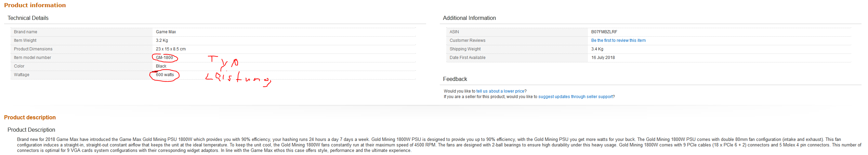Click the 'Customer Reviews' row label
This screenshot has width=868, height=155.
point(467,40)
